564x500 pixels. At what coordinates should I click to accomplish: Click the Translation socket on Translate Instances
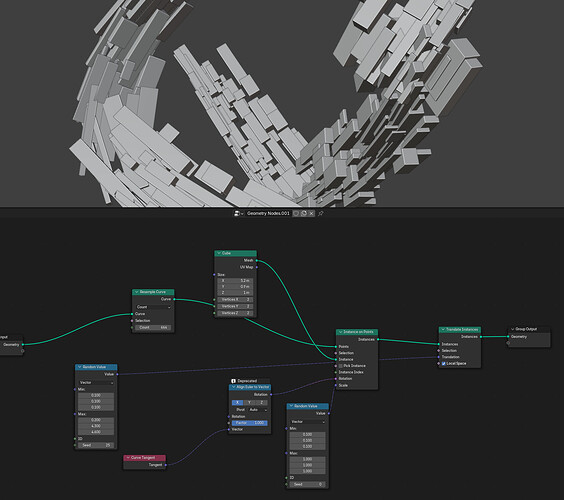pyautogui.click(x=438, y=357)
